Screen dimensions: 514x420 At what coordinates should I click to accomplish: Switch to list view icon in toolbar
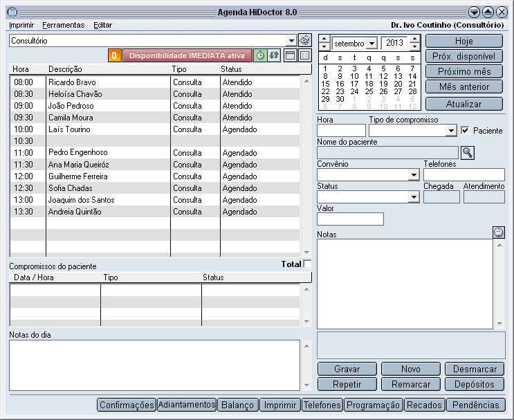coord(304,55)
